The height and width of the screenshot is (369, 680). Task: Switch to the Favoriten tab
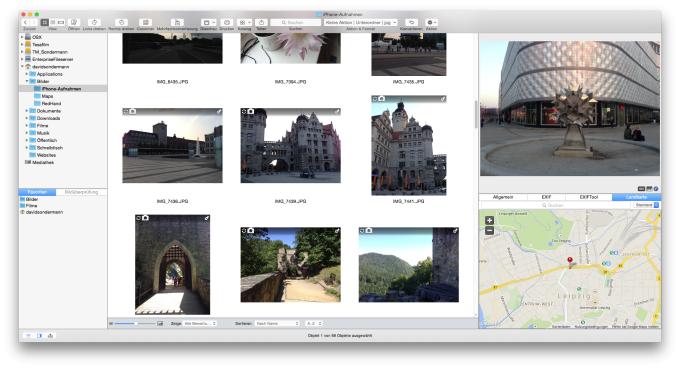pyautogui.click(x=37, y=192)
